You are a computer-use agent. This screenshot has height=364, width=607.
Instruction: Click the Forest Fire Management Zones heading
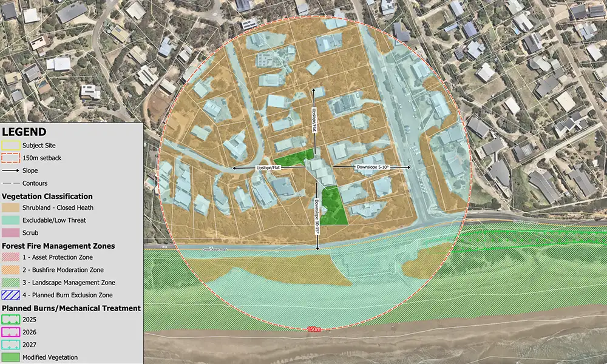[58, 246]
